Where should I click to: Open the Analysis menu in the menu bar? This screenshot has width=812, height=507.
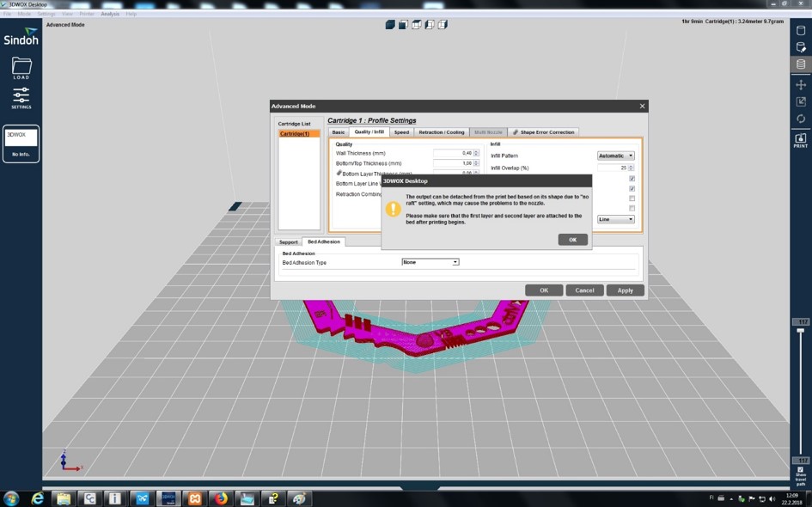pos(110,14)
